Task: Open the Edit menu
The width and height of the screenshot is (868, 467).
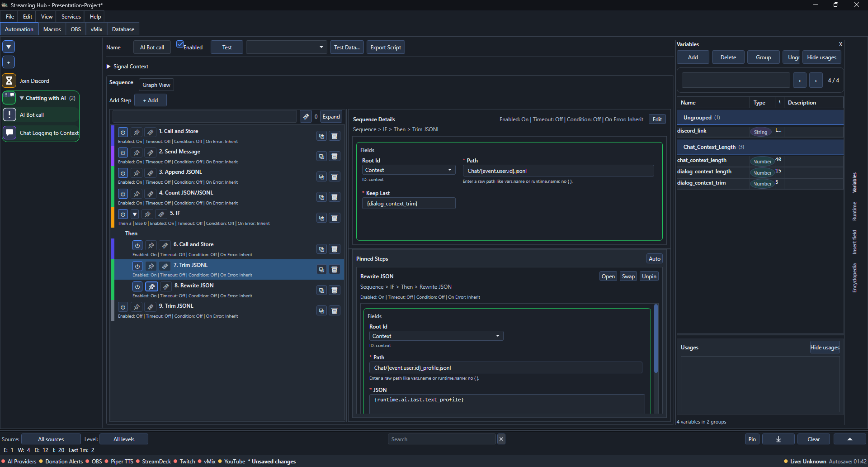Action: (28, 17)
